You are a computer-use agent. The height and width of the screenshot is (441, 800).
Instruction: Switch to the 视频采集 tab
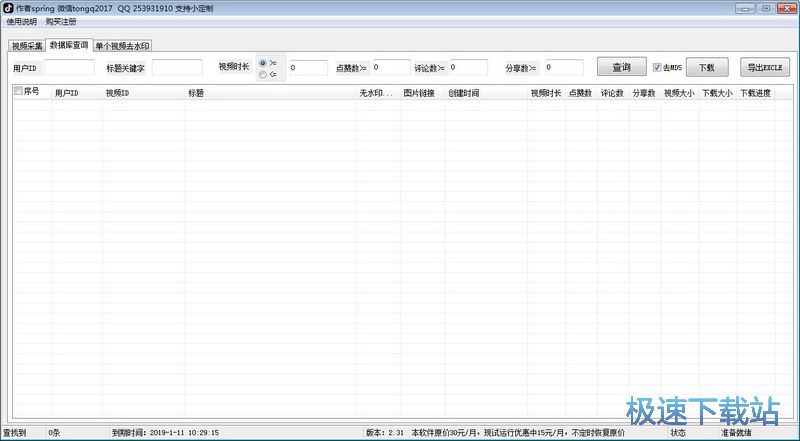point(27,45)
